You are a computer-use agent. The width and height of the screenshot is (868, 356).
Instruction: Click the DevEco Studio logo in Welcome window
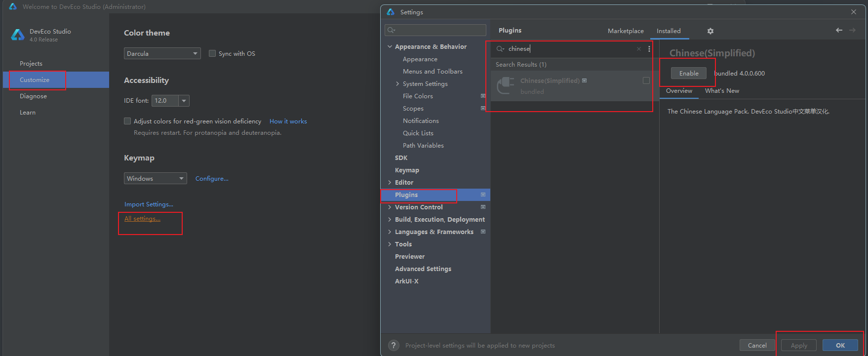18,35
